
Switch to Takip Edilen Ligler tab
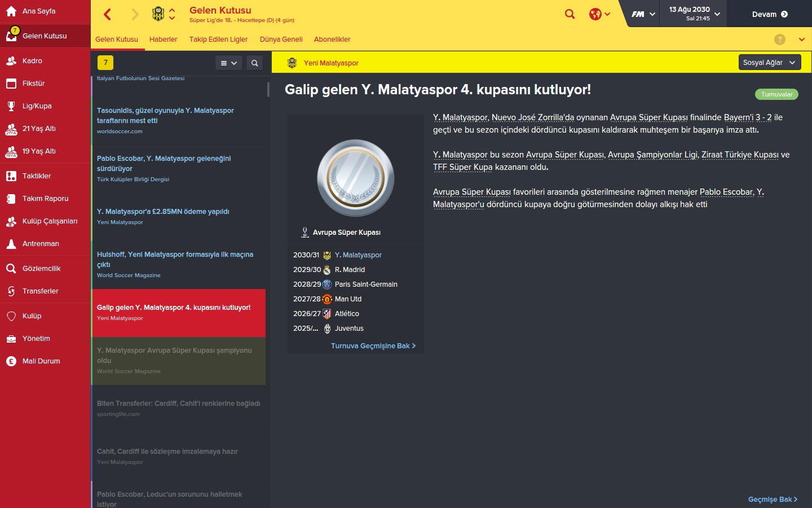tap(218, 40)
